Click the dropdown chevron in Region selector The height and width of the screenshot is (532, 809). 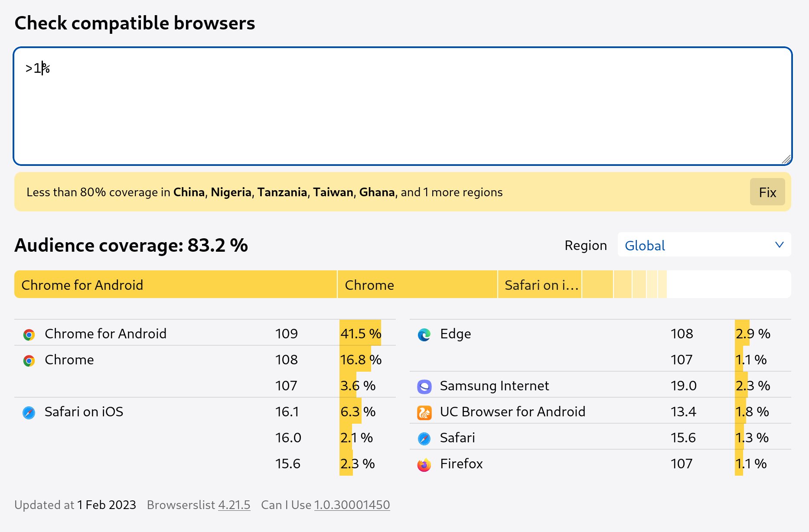pyautogui.click(x=779, y=245)
